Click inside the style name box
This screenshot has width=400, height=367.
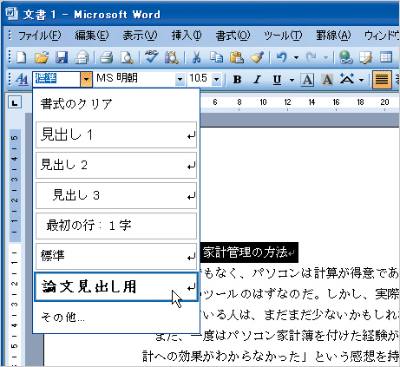[x=57, y=80]
